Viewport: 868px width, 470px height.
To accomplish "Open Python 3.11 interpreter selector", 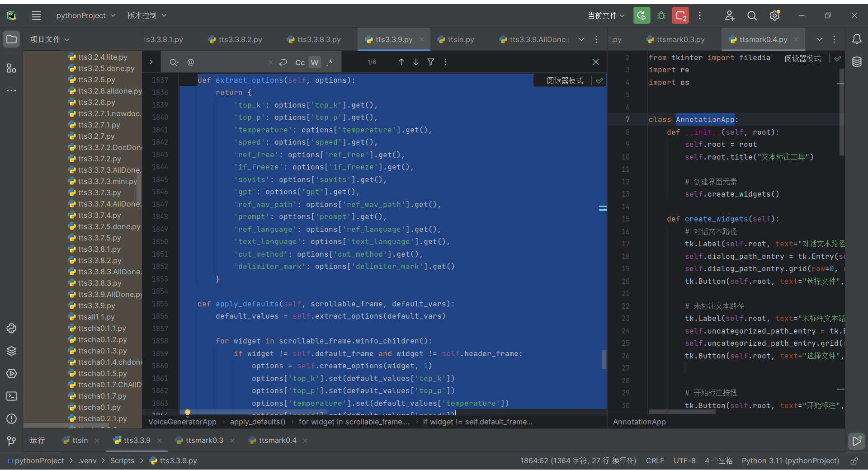I will pos(790,461).
